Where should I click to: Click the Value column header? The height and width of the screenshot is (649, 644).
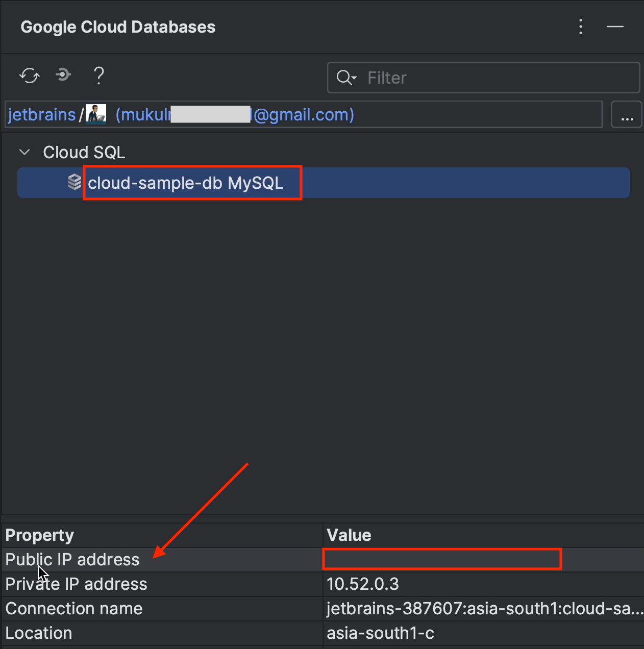349,535
